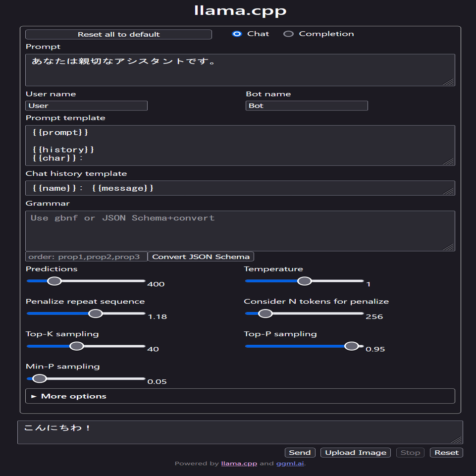Focus the Prompt text area
The image size is (476, 476).
240,70
